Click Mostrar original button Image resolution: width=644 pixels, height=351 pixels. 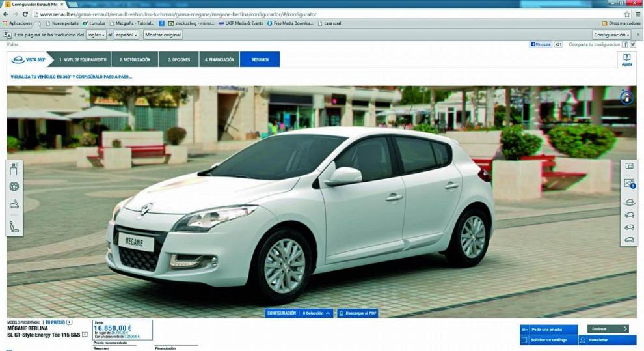[x=163, y=35]
